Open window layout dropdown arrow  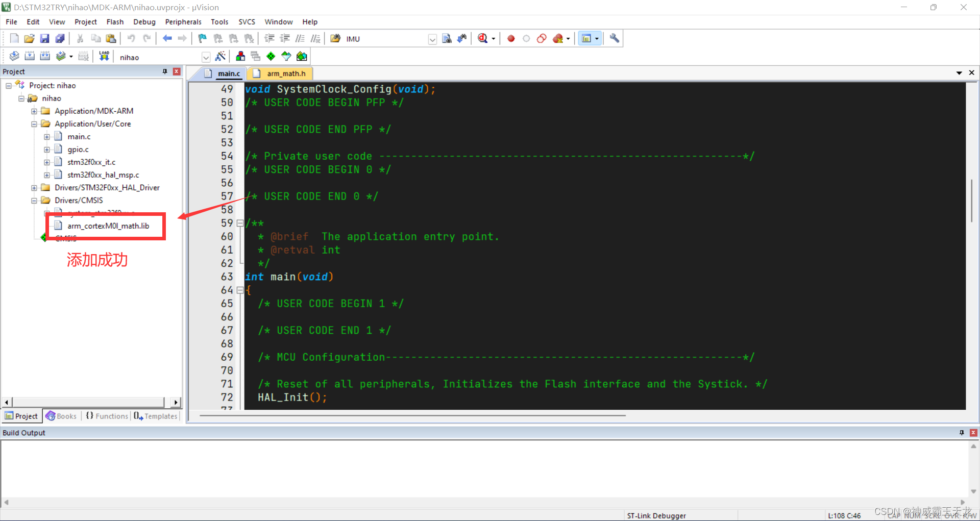coord(597,39)
